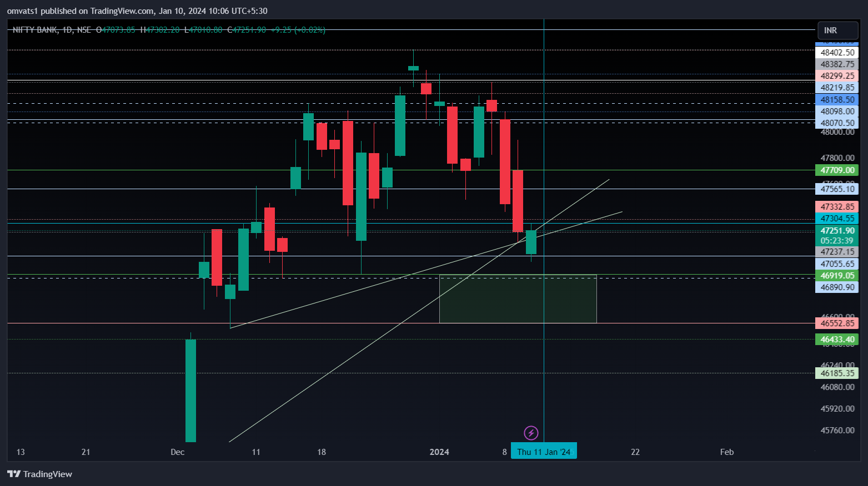This screenshot has height=486, width=868.
Task: Click the 46890.90 price label
Action: click(837, 287)
